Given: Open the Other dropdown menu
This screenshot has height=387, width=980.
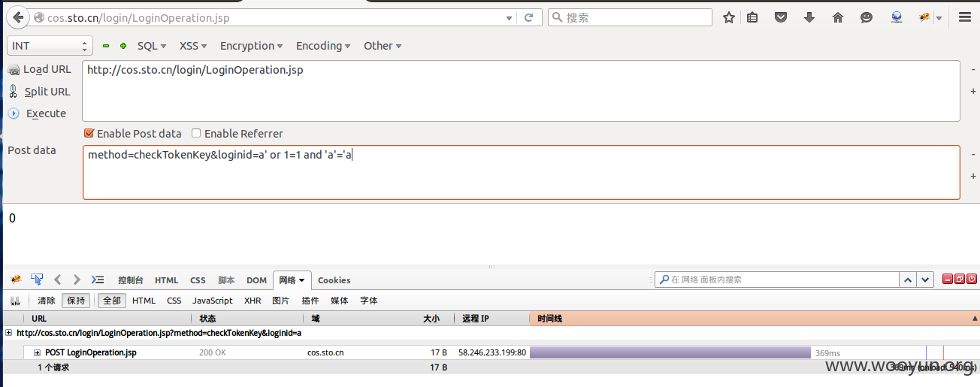Looking at the screenshot, I should [x=383, y=46].
